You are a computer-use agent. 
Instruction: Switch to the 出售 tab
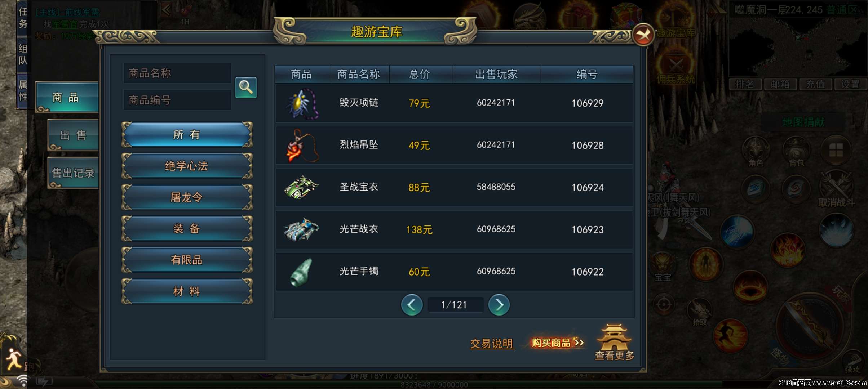tap(73, 135)
